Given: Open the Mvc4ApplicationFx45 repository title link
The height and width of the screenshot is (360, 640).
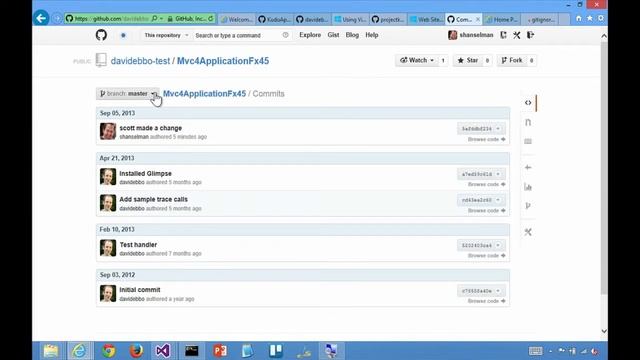Looking at the screenshot, I should [223, 61].
